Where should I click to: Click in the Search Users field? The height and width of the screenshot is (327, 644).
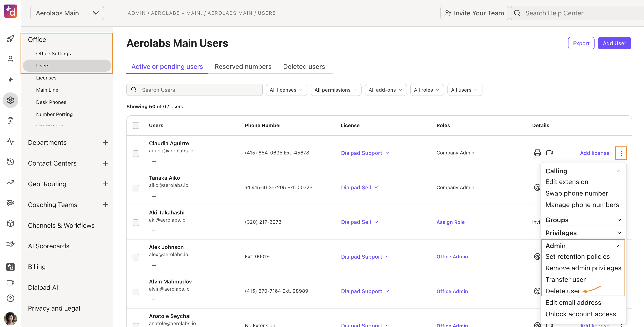coord(194,90)
